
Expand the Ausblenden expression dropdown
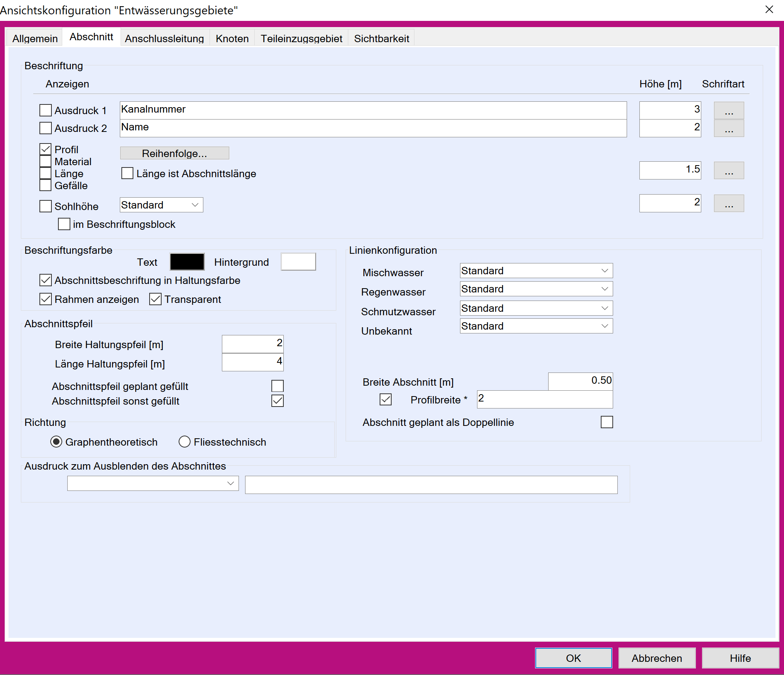tap(153, 483)
